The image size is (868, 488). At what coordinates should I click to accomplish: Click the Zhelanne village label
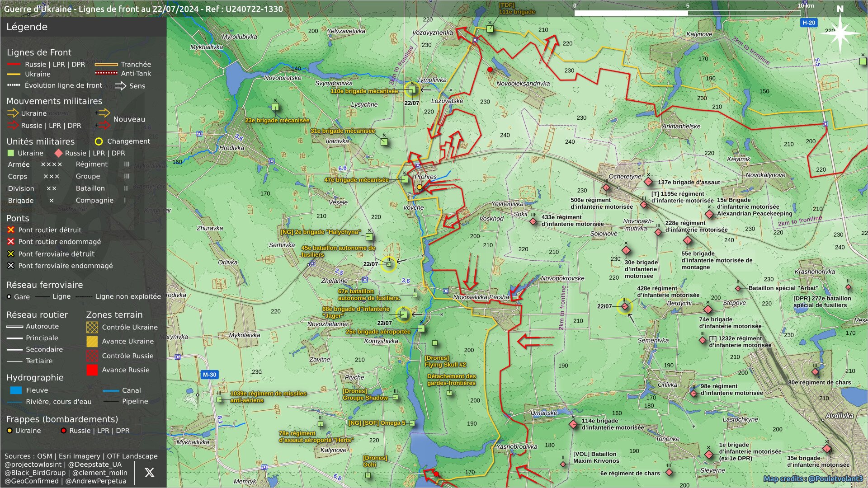click(334, 281)
